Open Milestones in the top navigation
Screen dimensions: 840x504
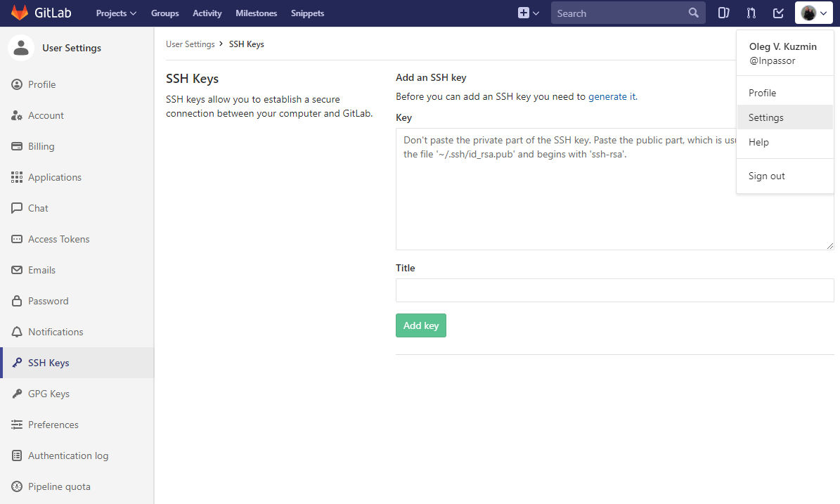pyautogui.click(x=256, y=13)
